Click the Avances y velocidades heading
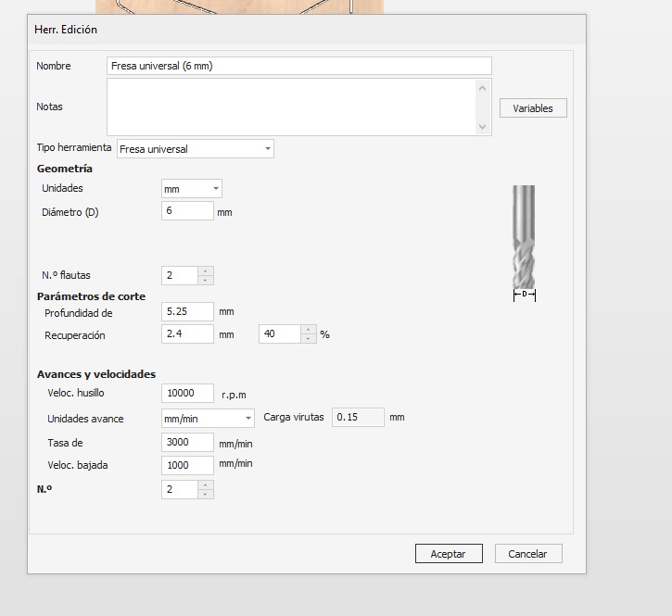This screenshot has height=616, width=672. [x=96, y=374]
